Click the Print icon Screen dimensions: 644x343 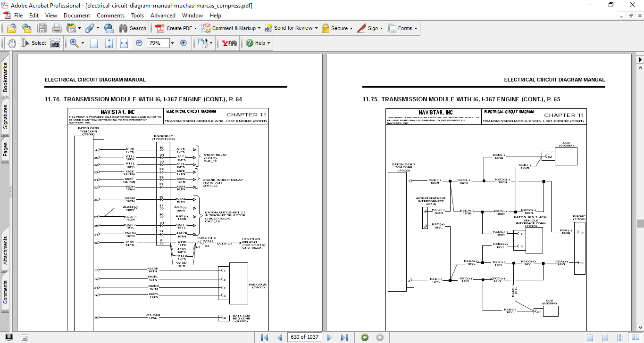click(x=57, y=28)
